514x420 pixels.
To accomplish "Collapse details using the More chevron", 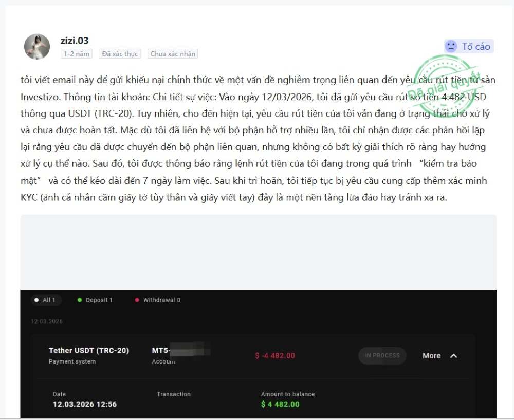I will tap(454, 356).
